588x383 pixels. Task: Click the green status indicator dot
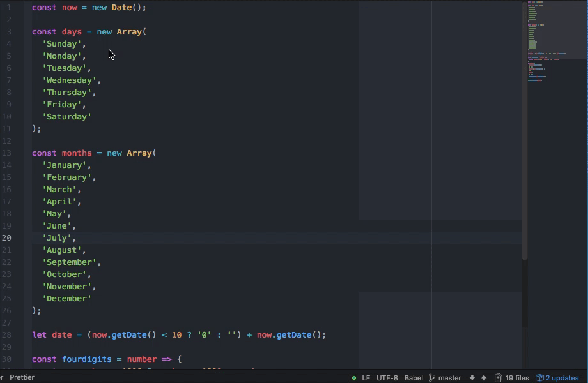[x=354, y=377]
